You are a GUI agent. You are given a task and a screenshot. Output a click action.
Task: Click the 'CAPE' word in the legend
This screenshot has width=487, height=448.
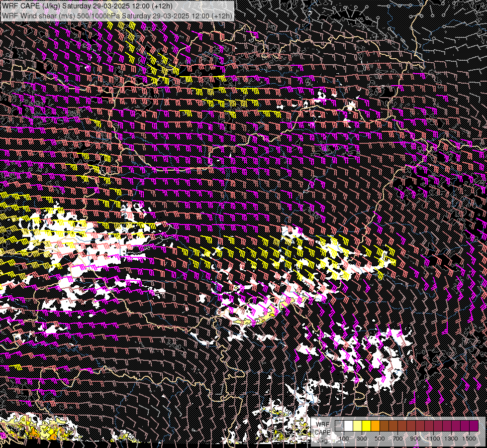323,432
